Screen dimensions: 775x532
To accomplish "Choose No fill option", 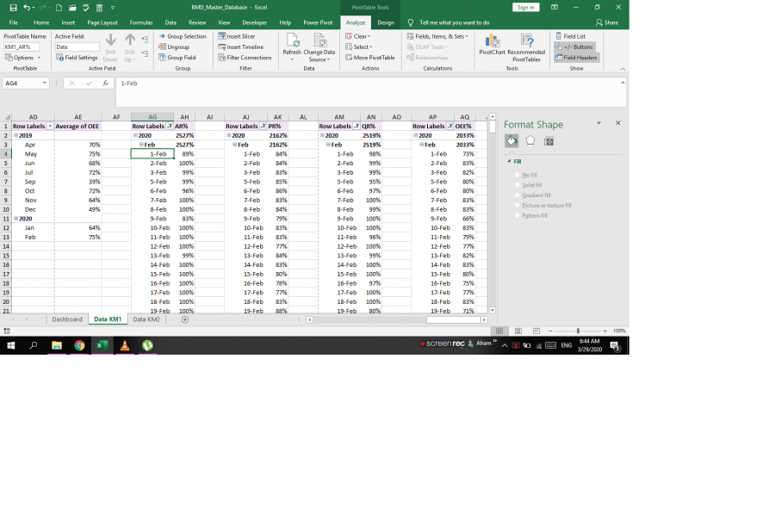I will coord(526,175).
